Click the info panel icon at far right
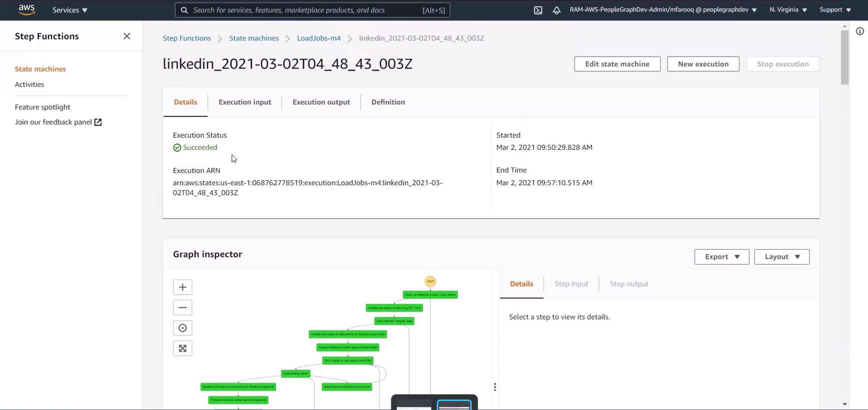 pyautogui.click(x=860, y=31)
